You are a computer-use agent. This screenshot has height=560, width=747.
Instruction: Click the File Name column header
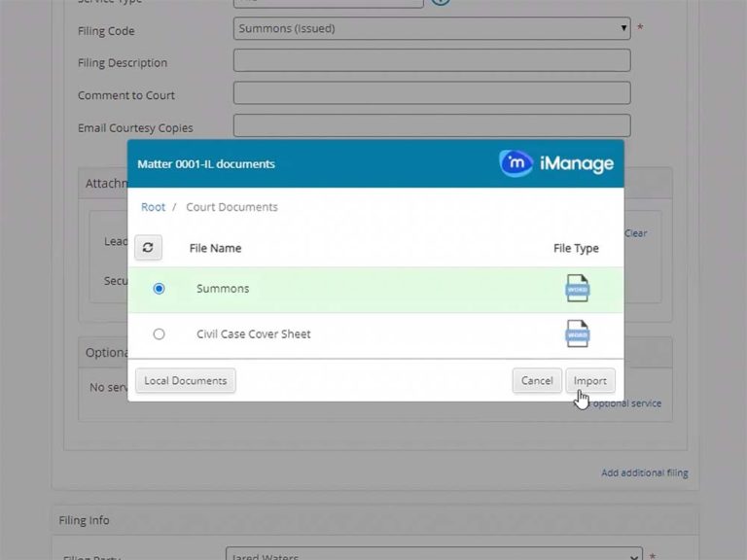pos(215,248)
